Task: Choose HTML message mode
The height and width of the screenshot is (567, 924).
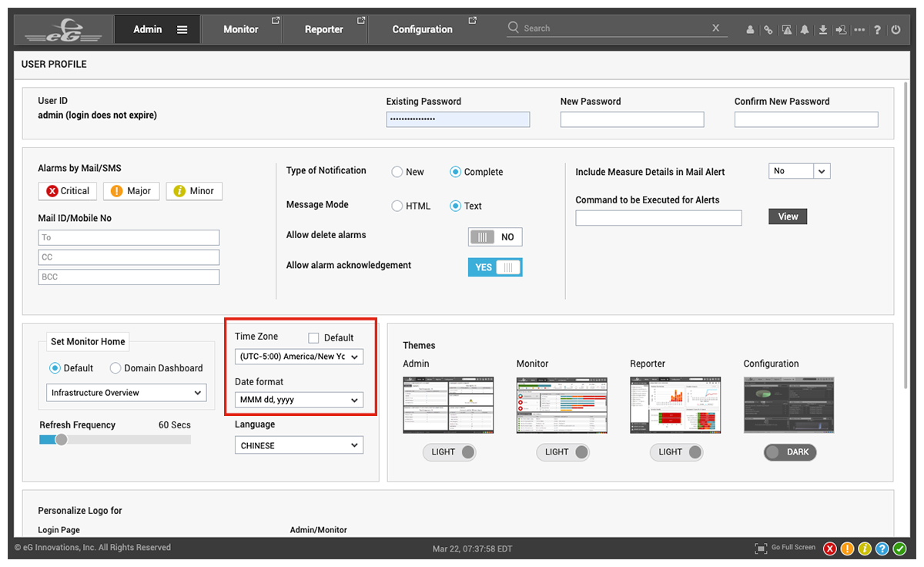Action: [397, 206]
